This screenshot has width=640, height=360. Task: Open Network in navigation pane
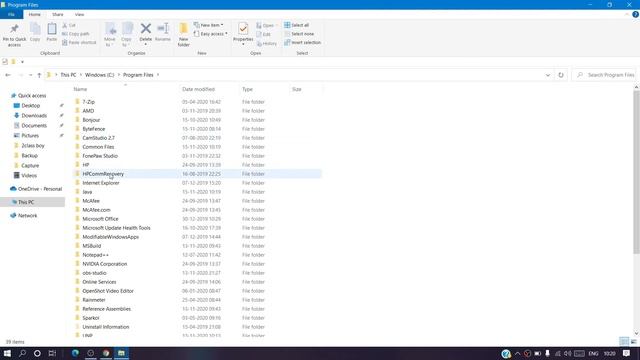pos(27,216)
